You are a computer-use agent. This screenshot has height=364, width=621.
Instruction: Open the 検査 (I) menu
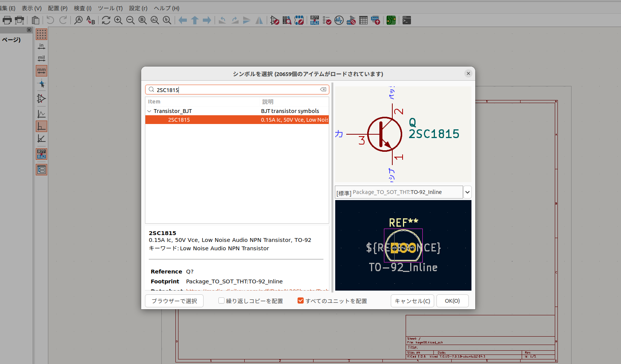pyautogui.click(x=83, y=8)
